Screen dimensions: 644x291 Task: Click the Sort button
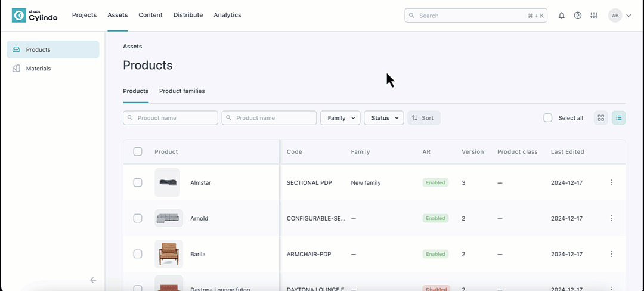click(x=423, y=118)
